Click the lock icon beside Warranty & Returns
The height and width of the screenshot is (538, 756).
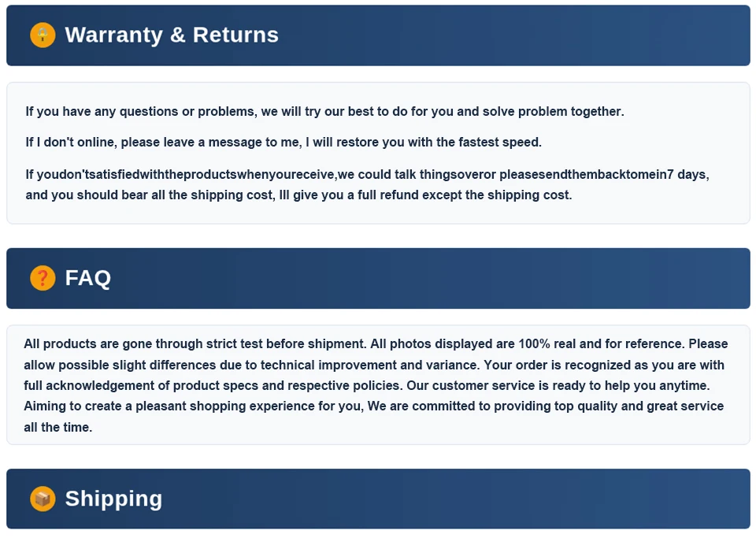point(43,35)
